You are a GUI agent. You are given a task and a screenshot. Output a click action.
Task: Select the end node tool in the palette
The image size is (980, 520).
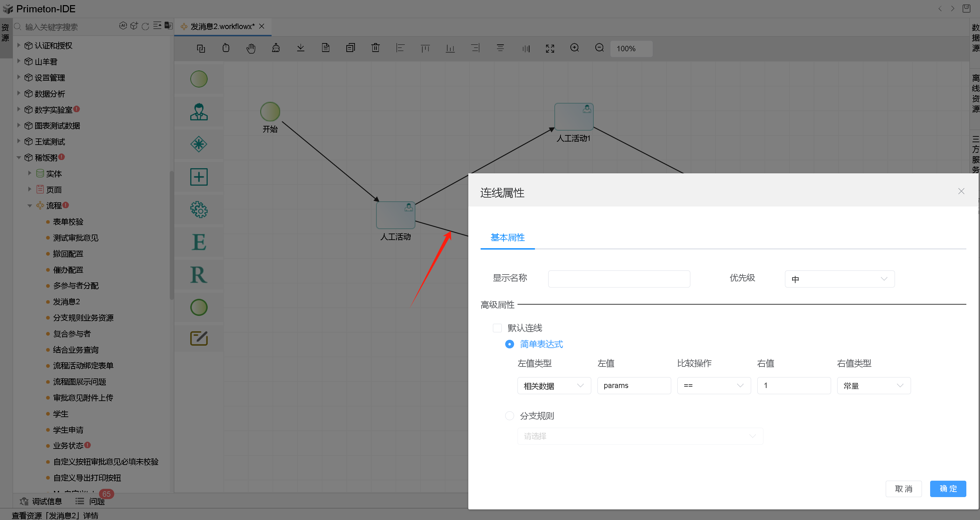point(198,307)
